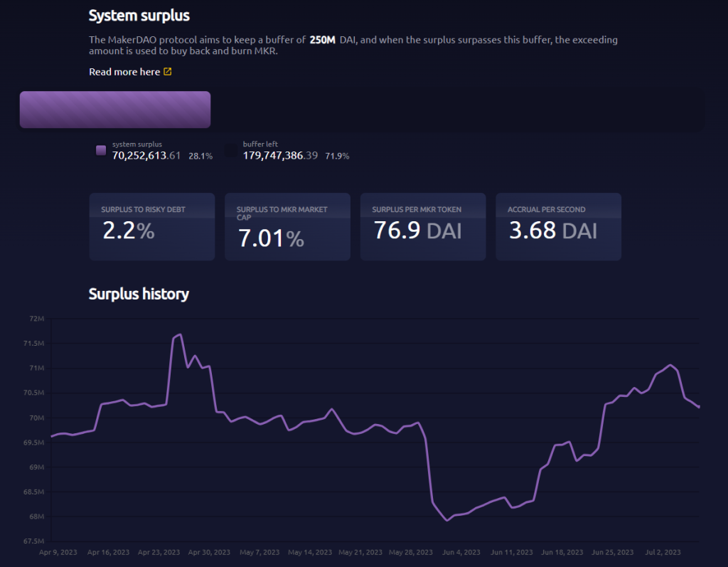Click the Jul 2, 2023 axis date label
Screen dimensions: 728x567
coord(663,552)
